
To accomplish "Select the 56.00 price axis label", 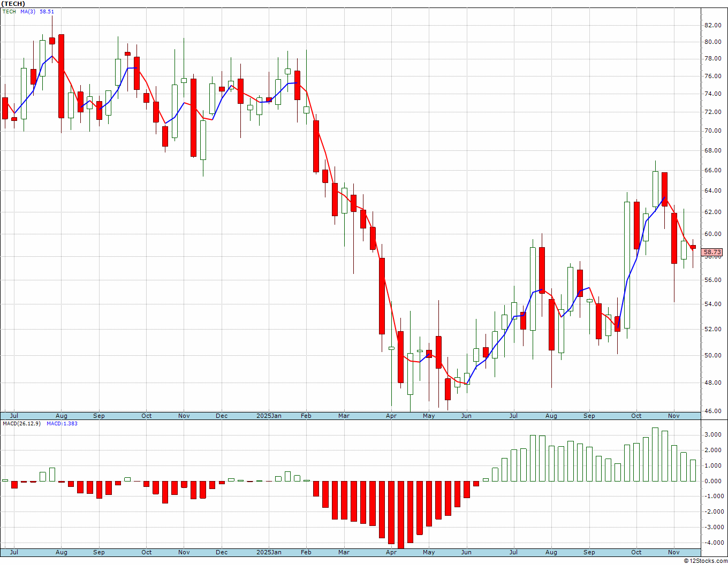I will (x=712, y=280).
